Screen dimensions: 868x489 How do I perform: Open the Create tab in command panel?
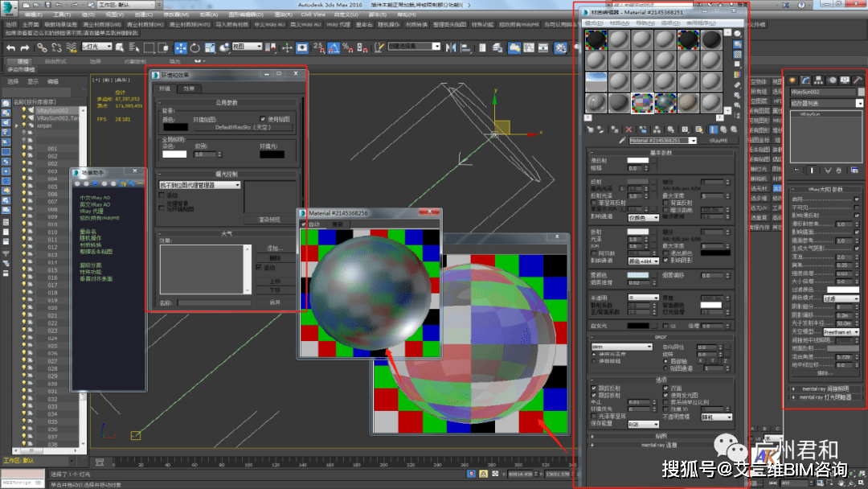click(792, 80)
